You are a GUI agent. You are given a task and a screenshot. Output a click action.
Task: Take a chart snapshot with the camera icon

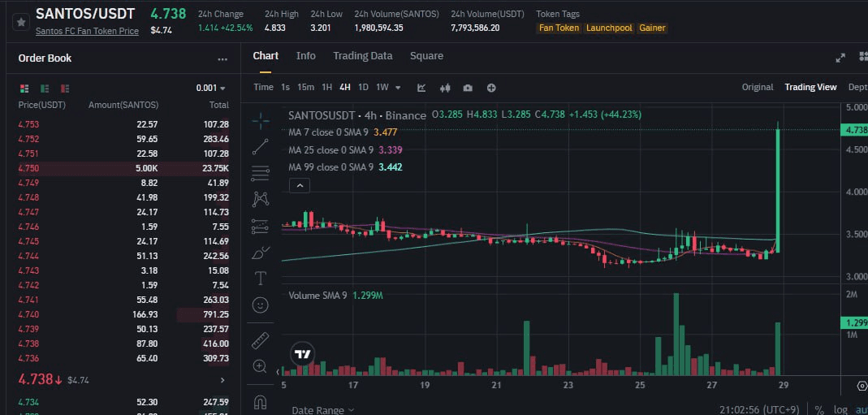pyautogui.click(x=468, y=88)
